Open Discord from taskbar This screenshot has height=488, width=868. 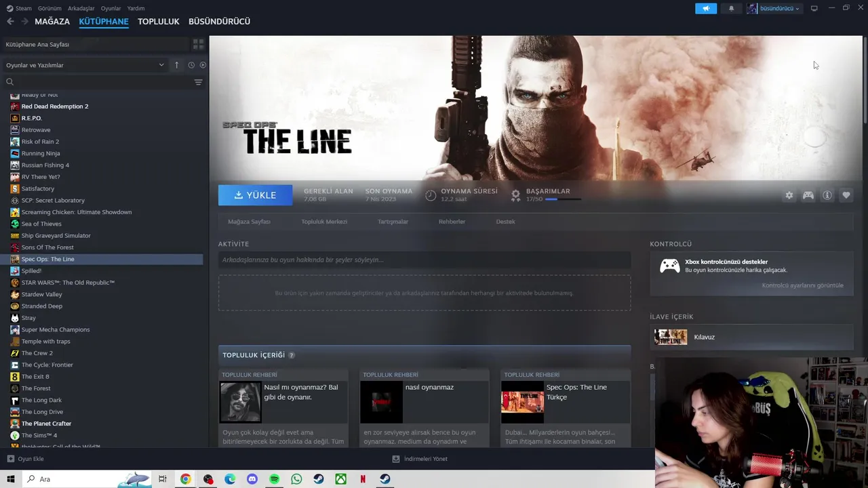252,479
